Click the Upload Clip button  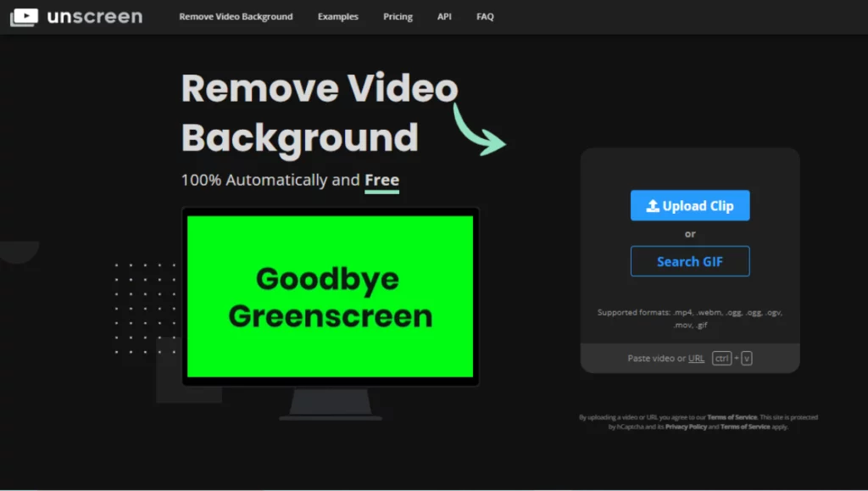pos(690,205)
